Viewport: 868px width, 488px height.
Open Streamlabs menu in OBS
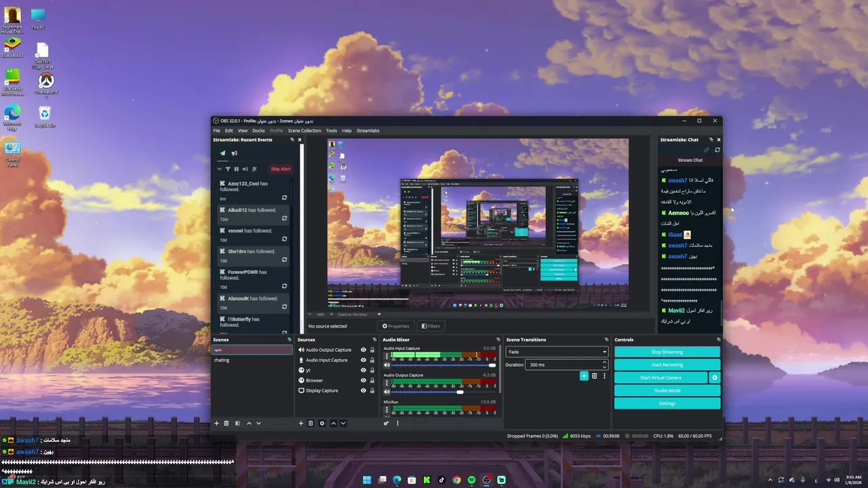point(368,131)
